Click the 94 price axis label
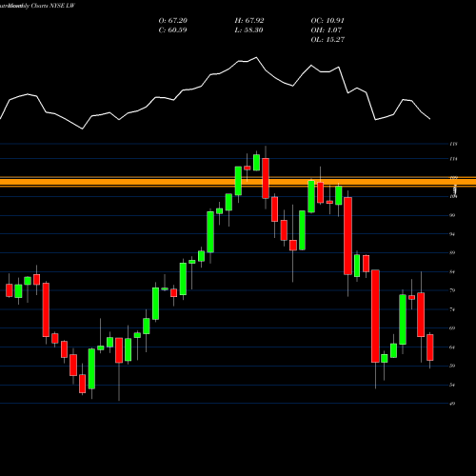Viewport: 476px width, 476px height. (452, 234)
